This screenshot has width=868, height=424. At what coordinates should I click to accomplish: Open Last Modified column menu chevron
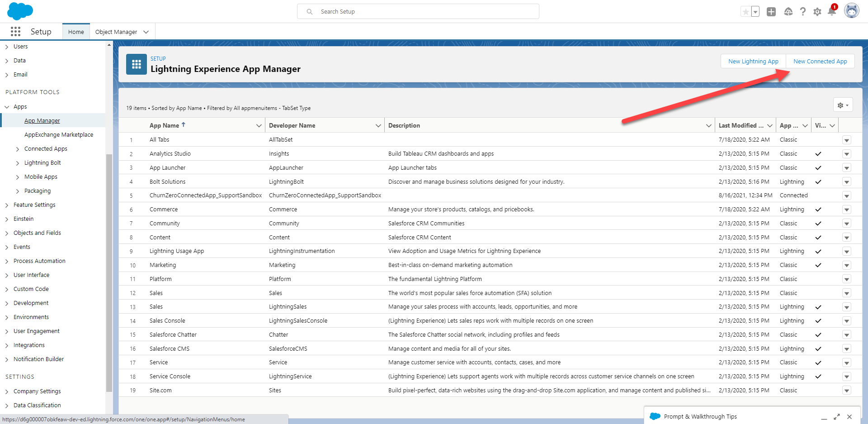(x=770, y=126)
